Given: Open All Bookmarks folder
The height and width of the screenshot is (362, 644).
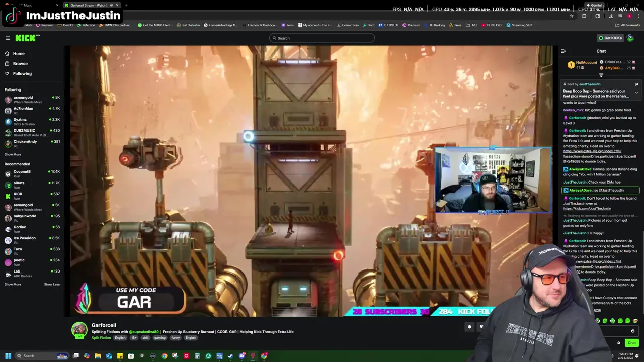Looking at the screenshot, I should tap(628, 25).
